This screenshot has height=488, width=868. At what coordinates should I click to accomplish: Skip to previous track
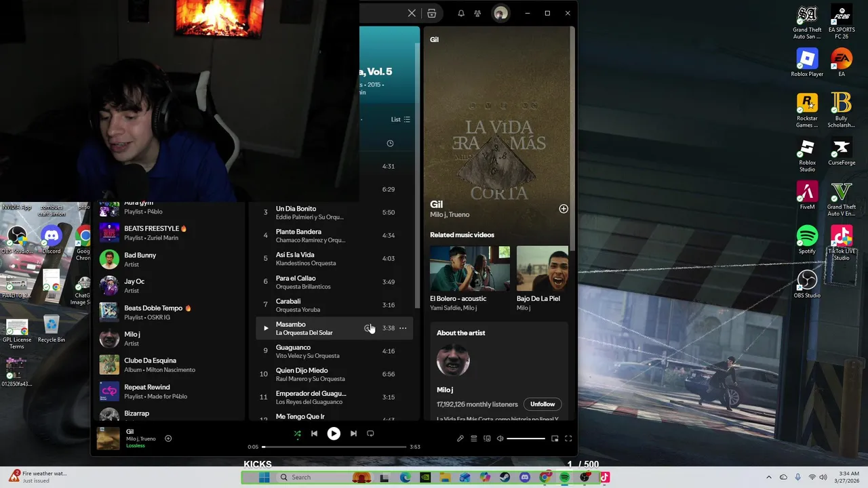314,434
